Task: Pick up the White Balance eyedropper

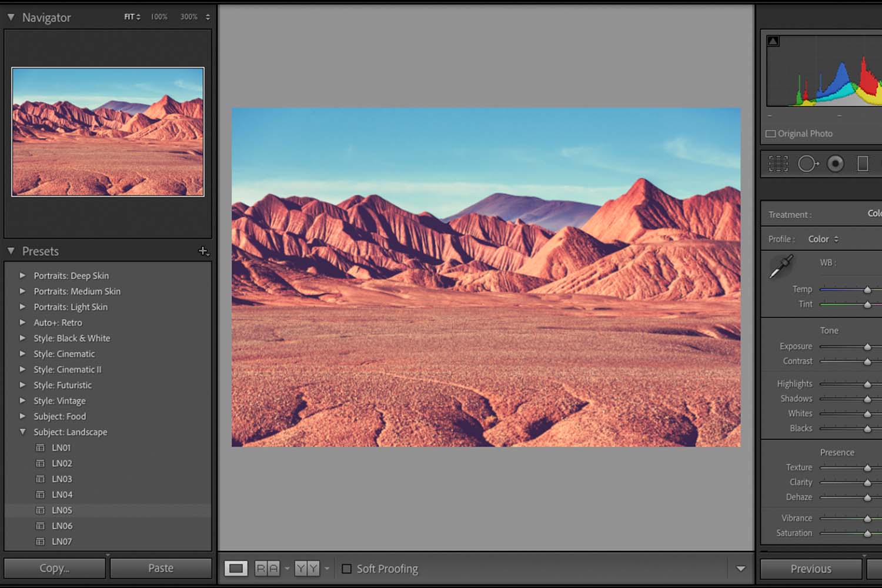Action: pyautogui.click(x=782, y=266)
